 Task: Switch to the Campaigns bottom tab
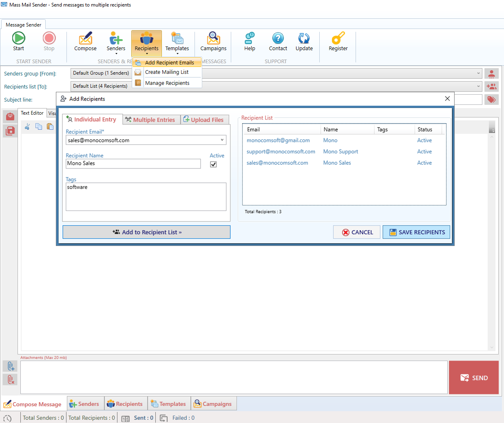tap(214, 404)
